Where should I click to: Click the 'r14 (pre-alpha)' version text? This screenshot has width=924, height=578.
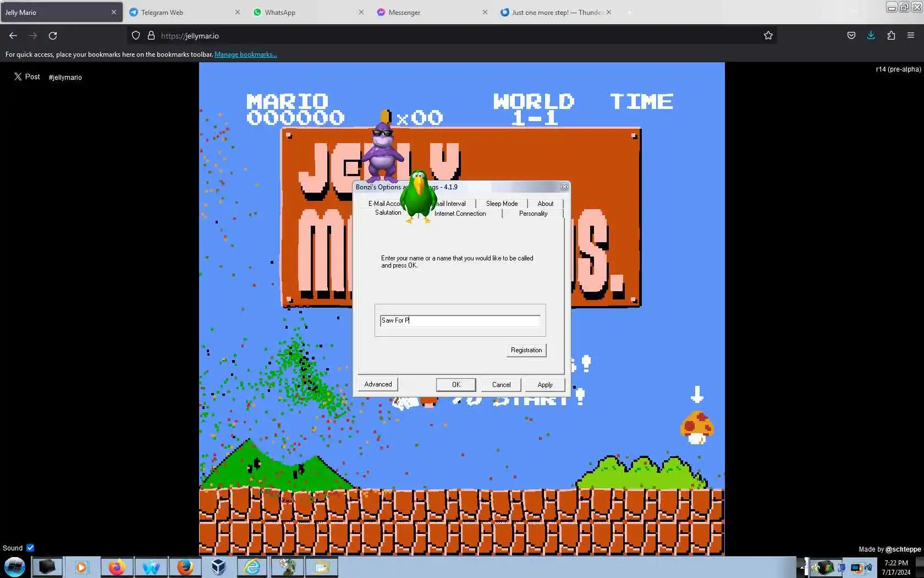click(x=898, y=69)
